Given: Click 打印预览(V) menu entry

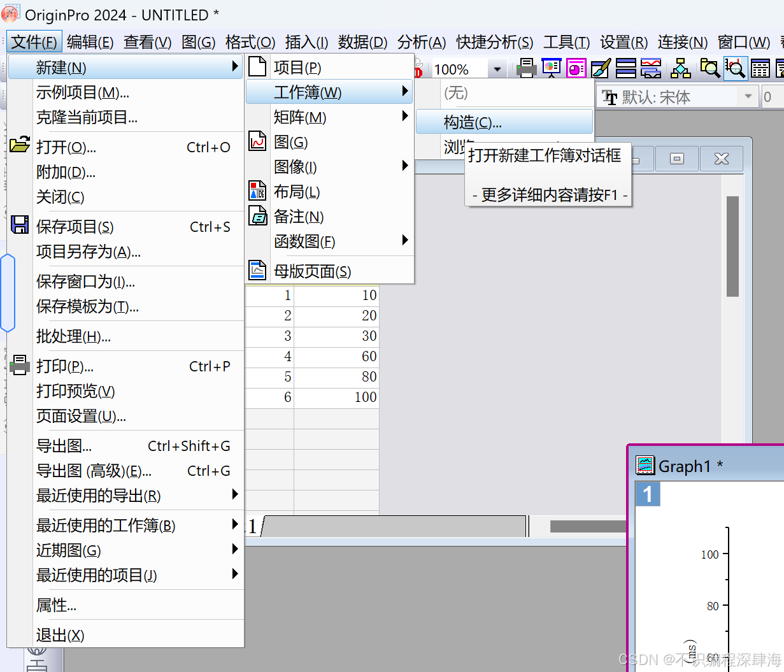Looking at the screenshot, I should tap(125, 391).
